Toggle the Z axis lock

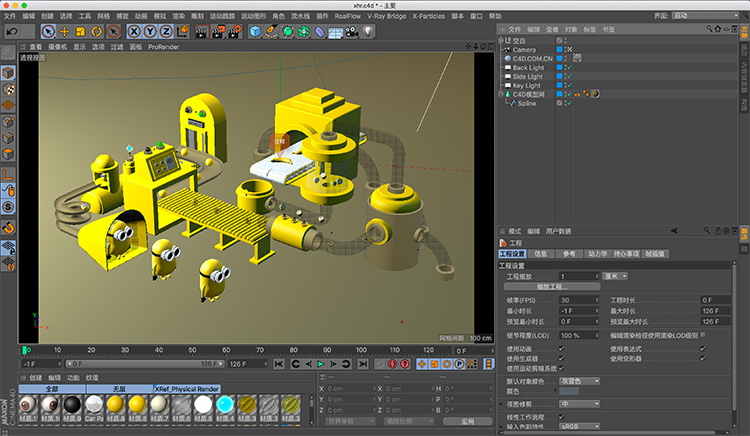click(x=166, y=32)
